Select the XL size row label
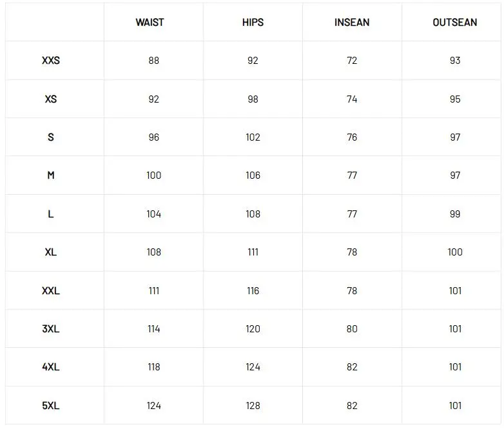Image resolution: width=504 pixels, height=431 pixels. [x=51, y=252]
